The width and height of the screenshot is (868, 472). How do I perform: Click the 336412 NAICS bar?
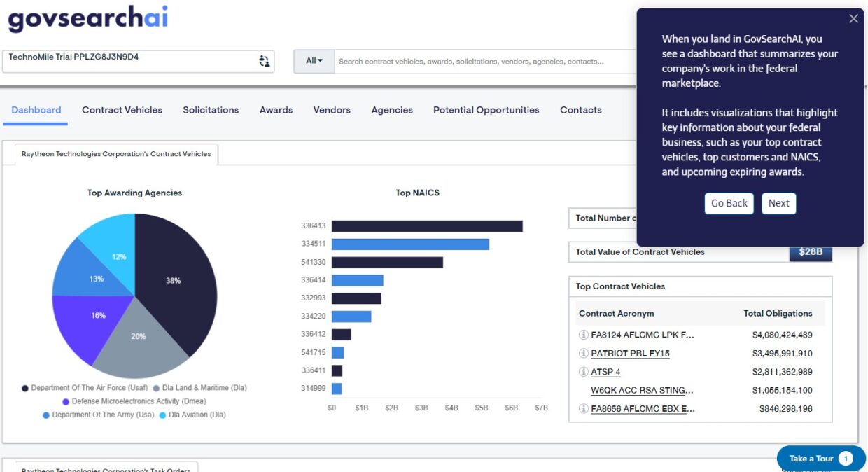coord(342,335)
